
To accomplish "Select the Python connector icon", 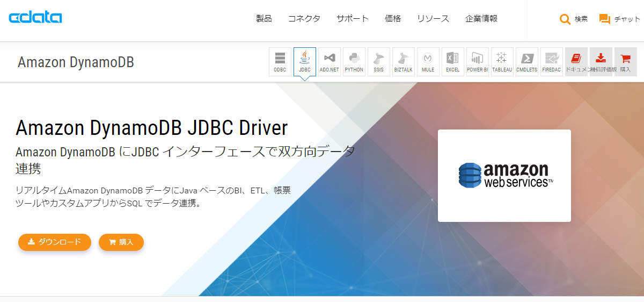I will click(x=354, y=62).
